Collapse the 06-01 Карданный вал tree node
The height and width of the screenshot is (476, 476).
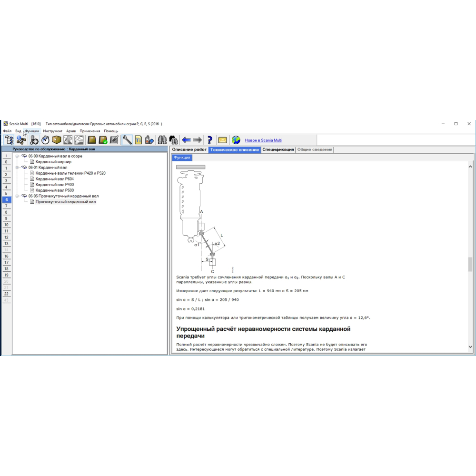click(x=18, y=168)
